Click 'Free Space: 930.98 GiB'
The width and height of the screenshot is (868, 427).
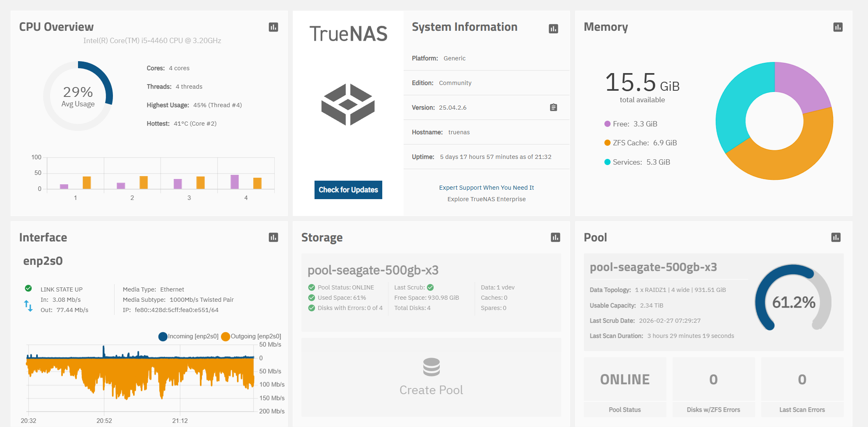point(427,298)
